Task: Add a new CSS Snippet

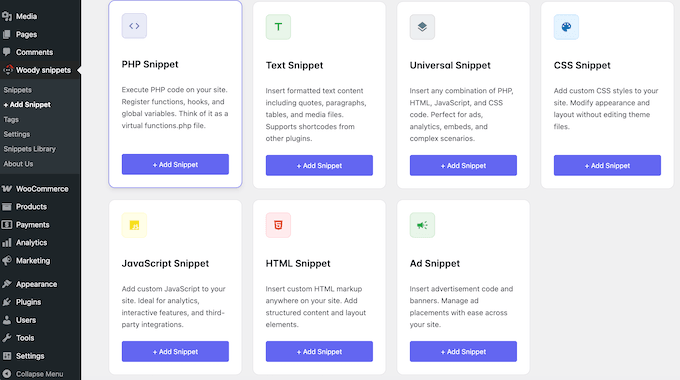Action: [x=607, y=165]
